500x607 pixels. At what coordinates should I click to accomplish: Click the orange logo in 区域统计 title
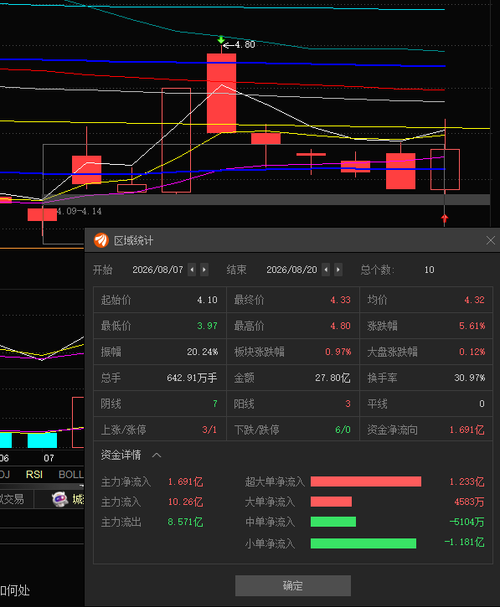(101, 240)
